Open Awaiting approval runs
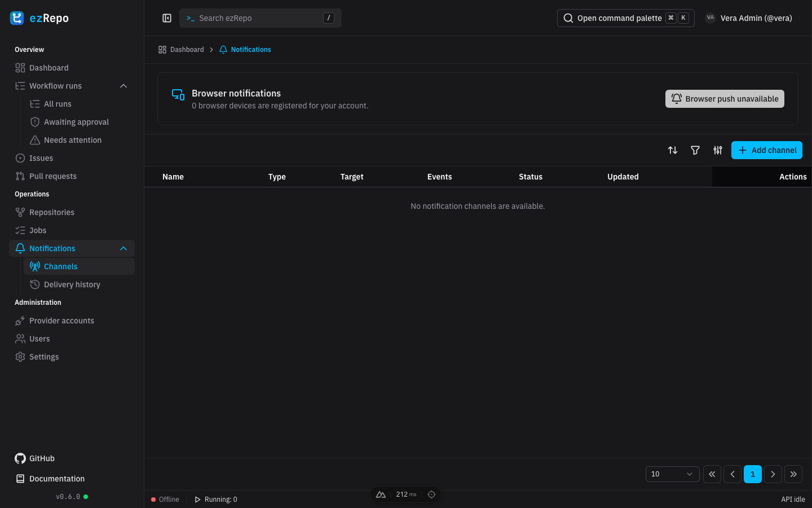Image resolution: width=812 pixels, height=508 pixels. click(79, 122)
